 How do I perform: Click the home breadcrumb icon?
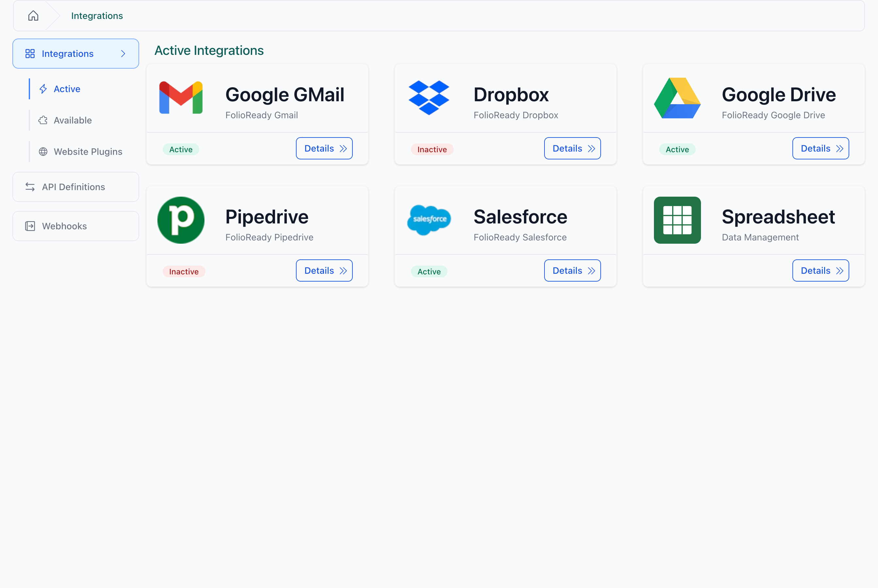click(x=33, y=16)
